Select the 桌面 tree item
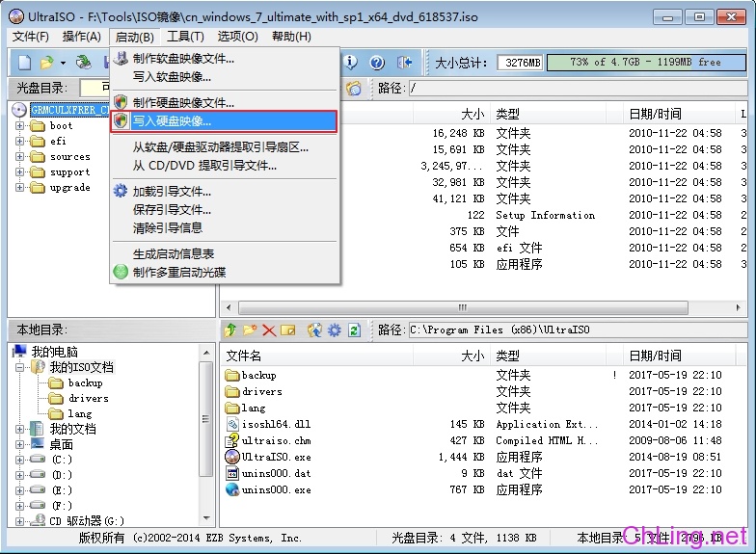 coord(62,444)
